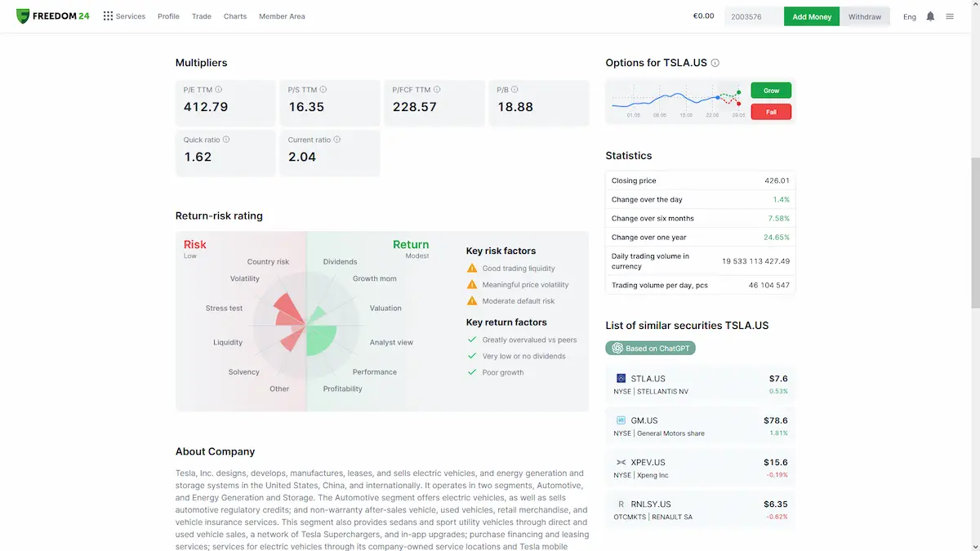Click the Withdraw button

[865, 16]
